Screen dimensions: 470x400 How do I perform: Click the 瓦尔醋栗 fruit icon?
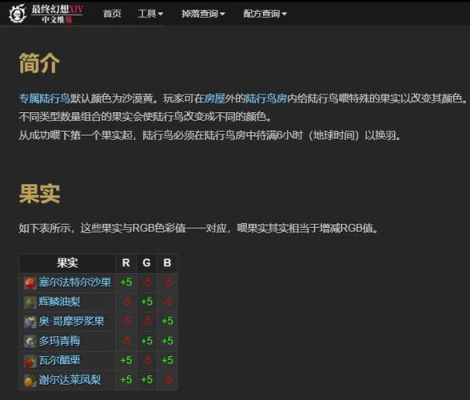click(x=30, y=361)
